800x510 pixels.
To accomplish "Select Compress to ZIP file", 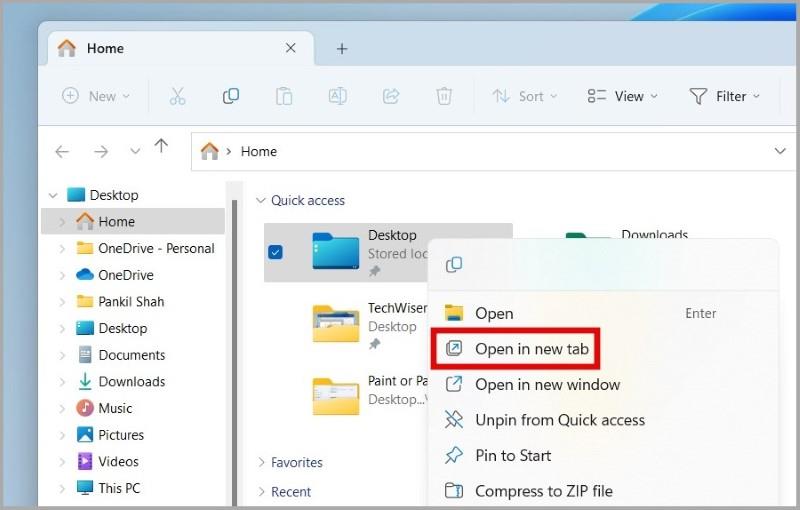I will [x=603, y=491].
